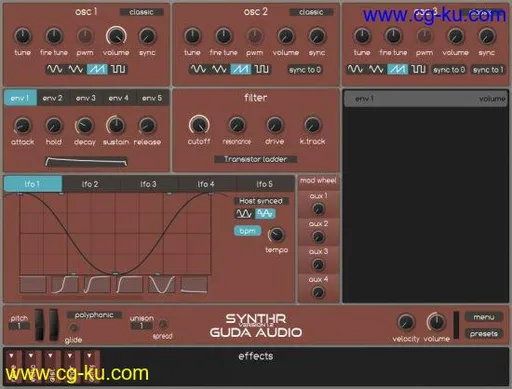
Task: Switch to the lfo 2 tab
Action: [x=90, y=184]
